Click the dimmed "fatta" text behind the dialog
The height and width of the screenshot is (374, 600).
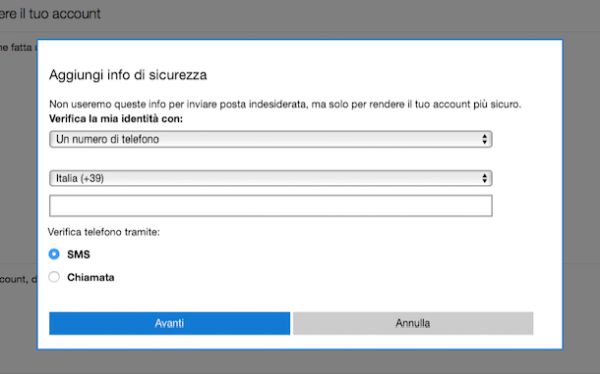click(21, 47)
